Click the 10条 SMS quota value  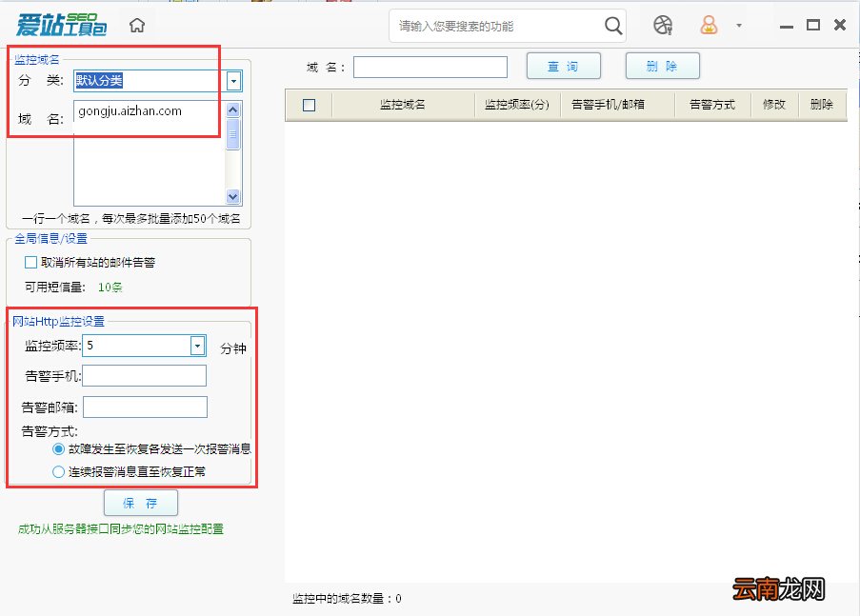[x=110, y=287]
